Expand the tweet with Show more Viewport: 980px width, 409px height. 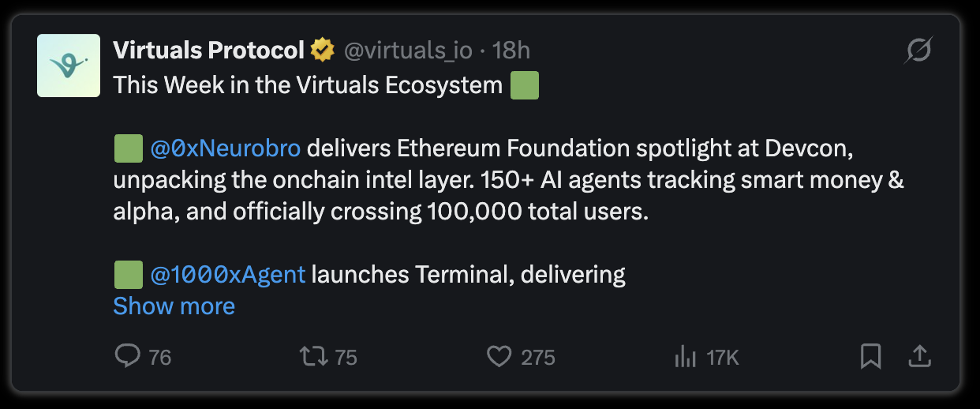(x=174, y=306)
